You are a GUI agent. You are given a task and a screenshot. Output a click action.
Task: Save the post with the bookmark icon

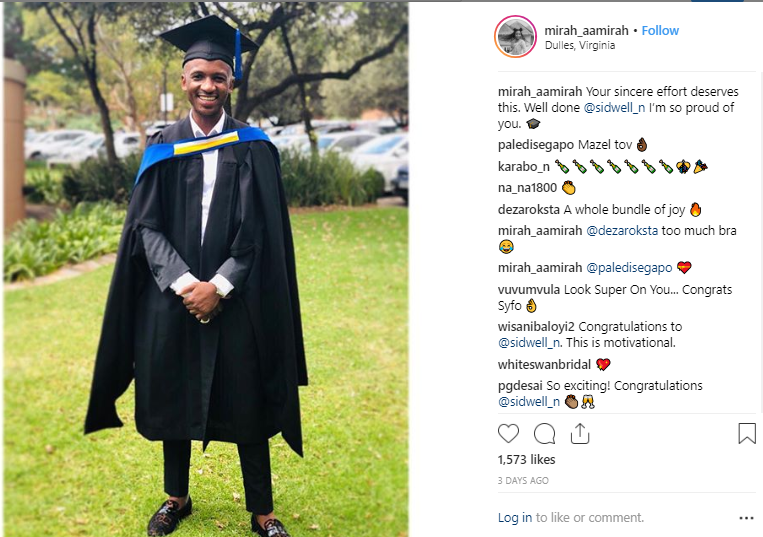tap(747, 433)
